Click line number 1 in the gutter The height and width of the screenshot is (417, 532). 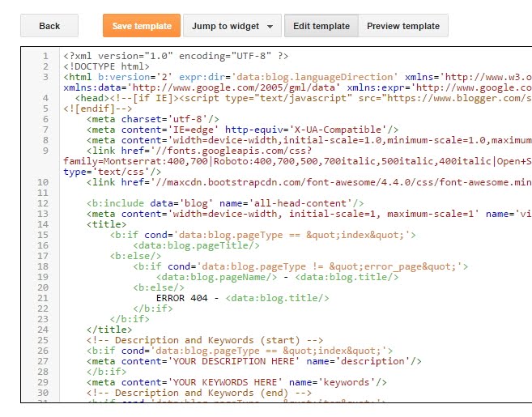pyautogui.click(x=46, y=57)
